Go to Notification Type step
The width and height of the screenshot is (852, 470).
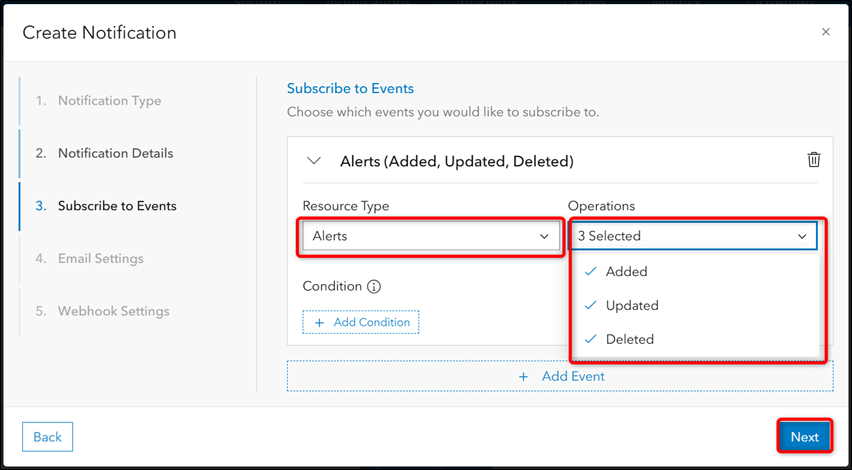click(109, 101)
